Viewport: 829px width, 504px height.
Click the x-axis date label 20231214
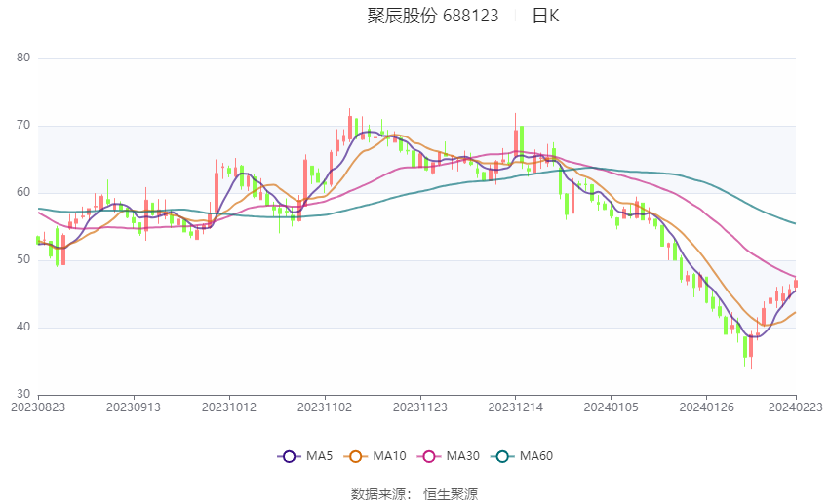[516, 407]
